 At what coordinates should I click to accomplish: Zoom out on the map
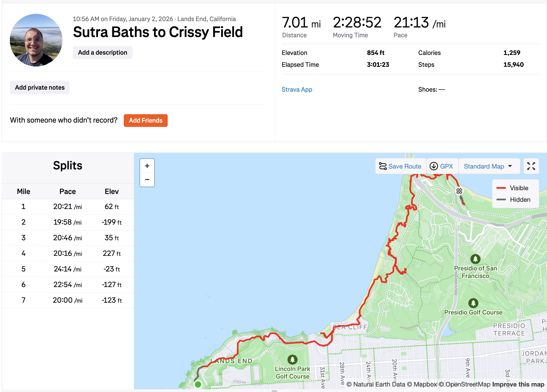[x=147, y=180]
